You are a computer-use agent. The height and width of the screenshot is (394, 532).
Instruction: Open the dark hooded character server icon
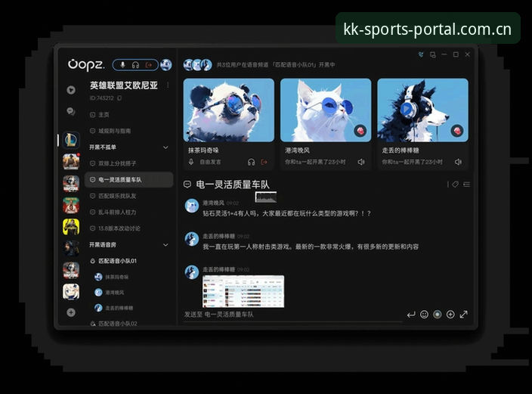pyautogui.click(x=71, y=249)
